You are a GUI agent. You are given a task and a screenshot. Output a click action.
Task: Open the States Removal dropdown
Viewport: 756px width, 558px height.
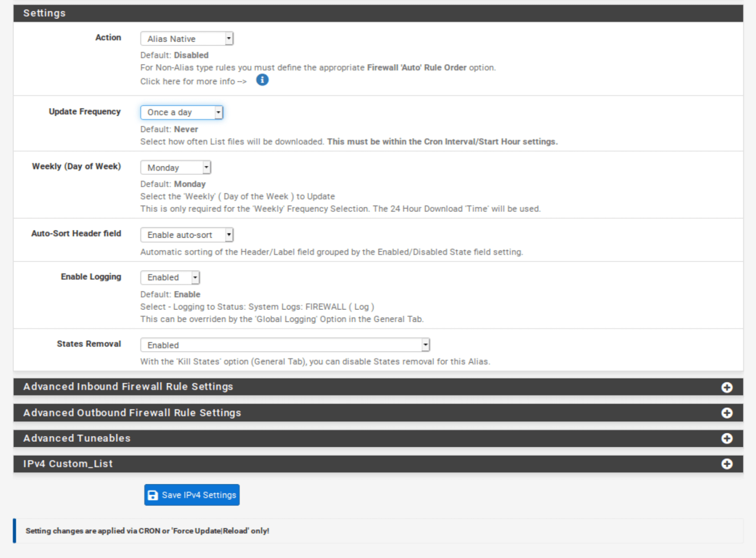285,345
